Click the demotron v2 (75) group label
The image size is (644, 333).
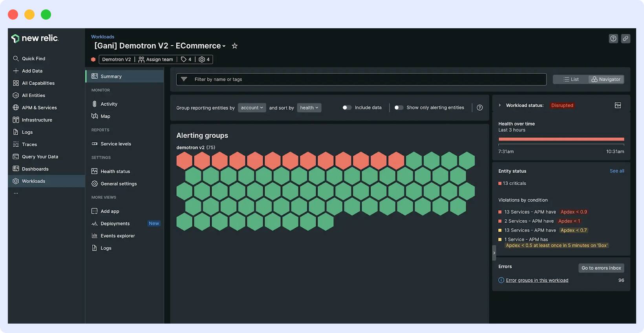click(196, 147)
